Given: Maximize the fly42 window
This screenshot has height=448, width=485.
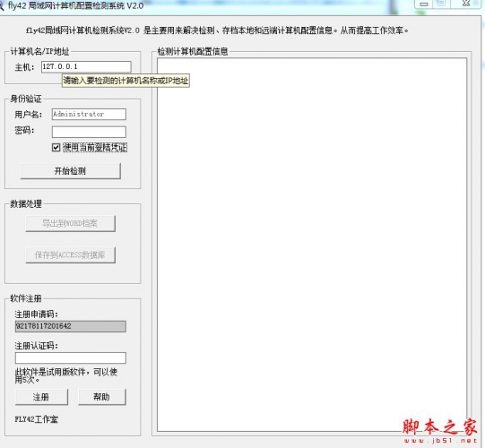Looking at the screenshot, I should (442, 3).
